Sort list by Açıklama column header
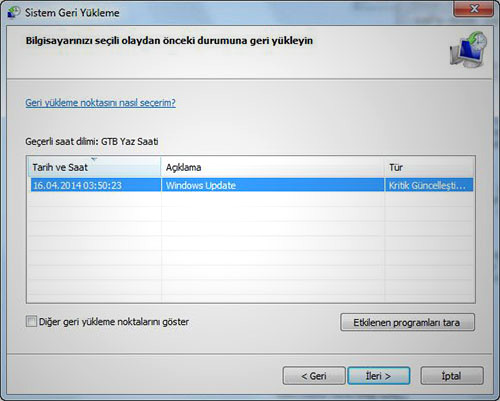The image size is (500, 401). click(x=272, y=167)
